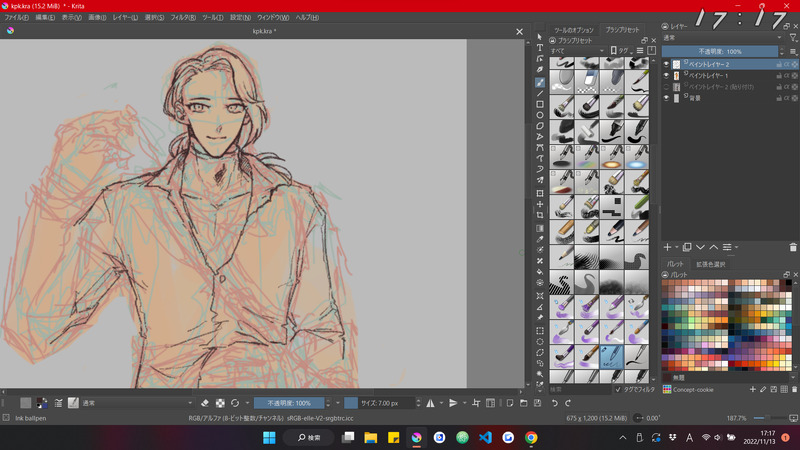The width and height of the screenshot is (800, 450).
Task: Expand the add layer dropdown arrow
Action: pyautogui.click(x=676, y=246)
